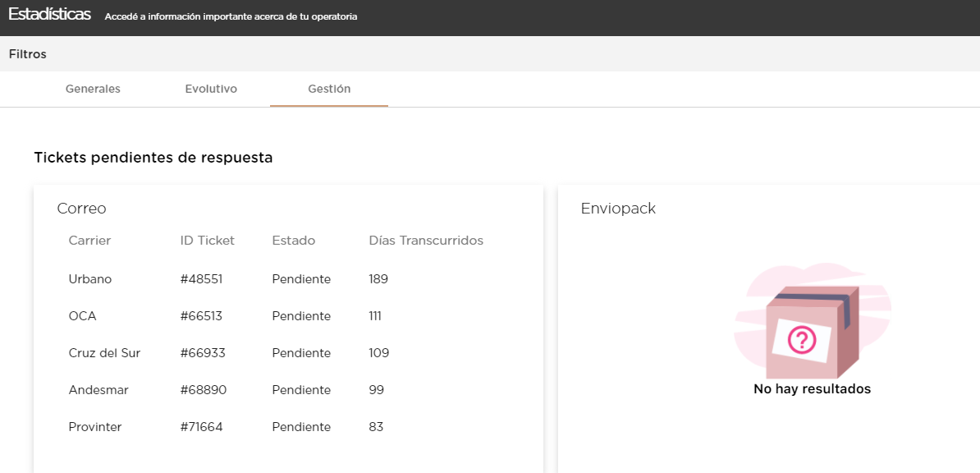
Task: Click the 99 days value
Action: point(376,390)
